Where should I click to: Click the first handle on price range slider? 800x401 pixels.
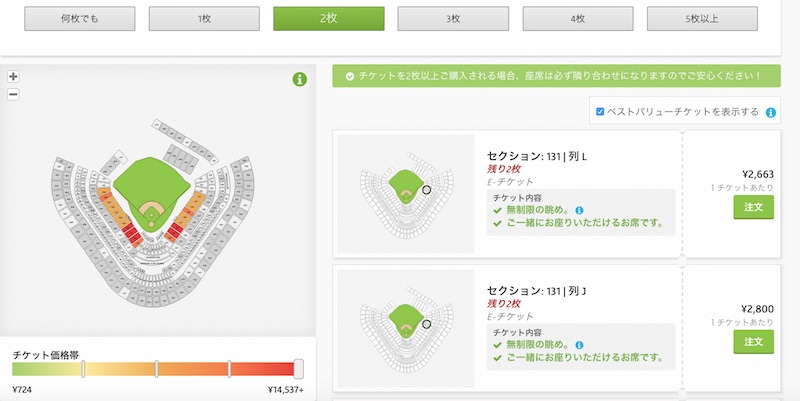tap(83, 368)
